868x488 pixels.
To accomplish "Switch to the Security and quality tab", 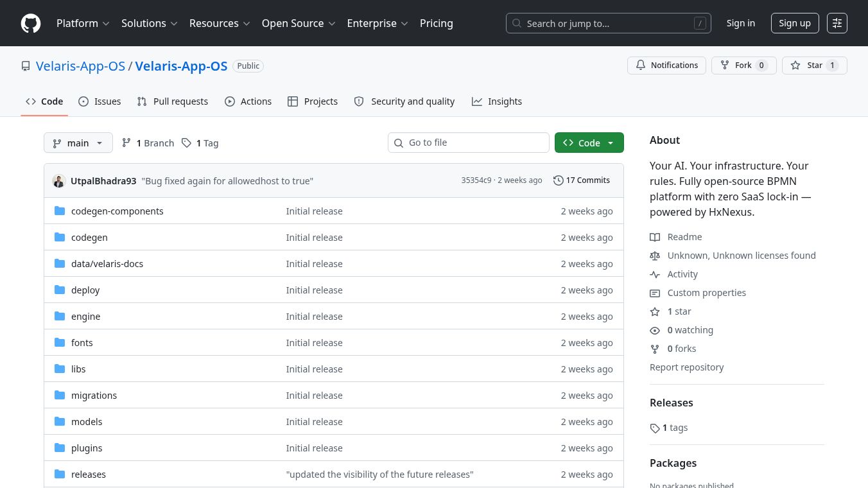I will (x=404, y=101).
